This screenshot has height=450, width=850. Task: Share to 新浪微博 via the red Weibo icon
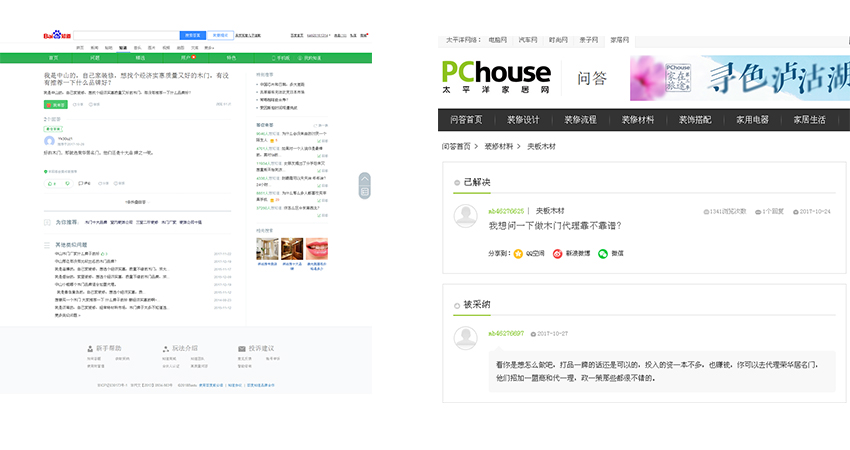click(557, 254)
